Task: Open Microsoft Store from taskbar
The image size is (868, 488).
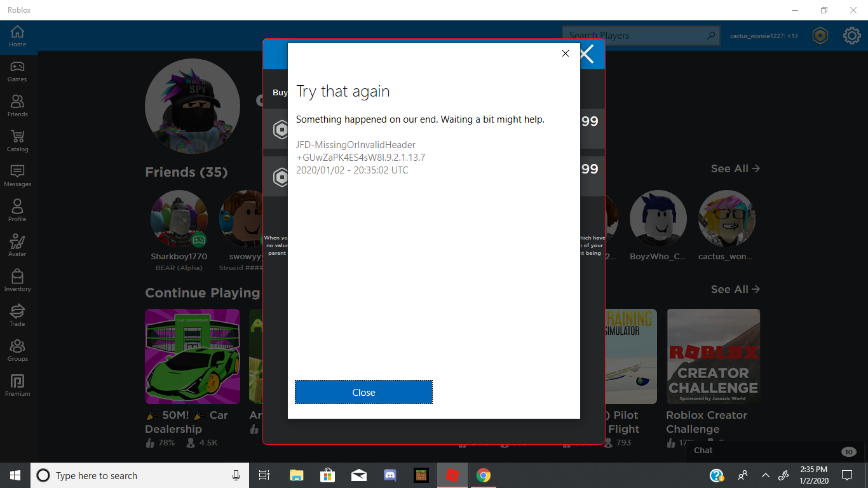Action: point(327,475)
